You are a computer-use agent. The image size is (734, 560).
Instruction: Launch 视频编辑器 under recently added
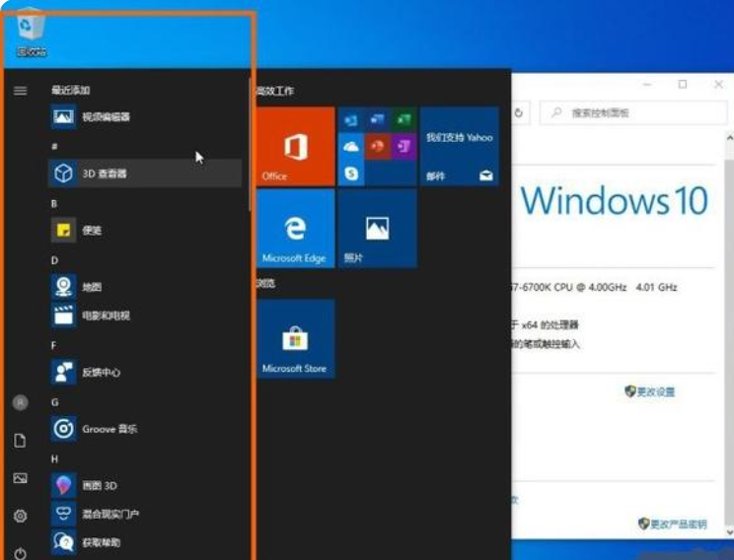[104, 117]
